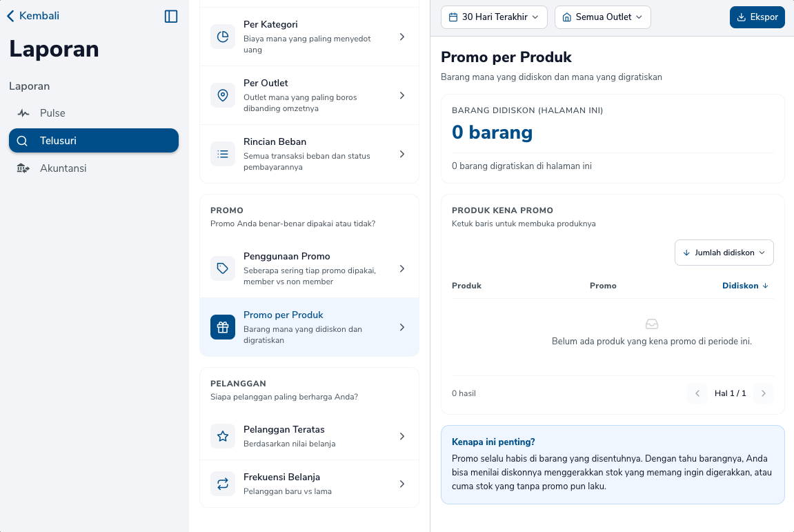Open the Pelanggan Teratas report
The image size is (794, 532).
310,436
